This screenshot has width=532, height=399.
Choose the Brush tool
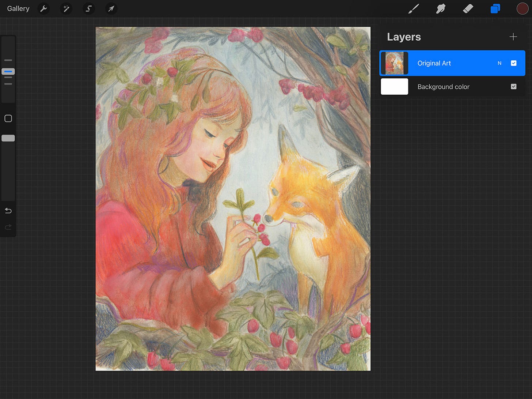[414, 8]
